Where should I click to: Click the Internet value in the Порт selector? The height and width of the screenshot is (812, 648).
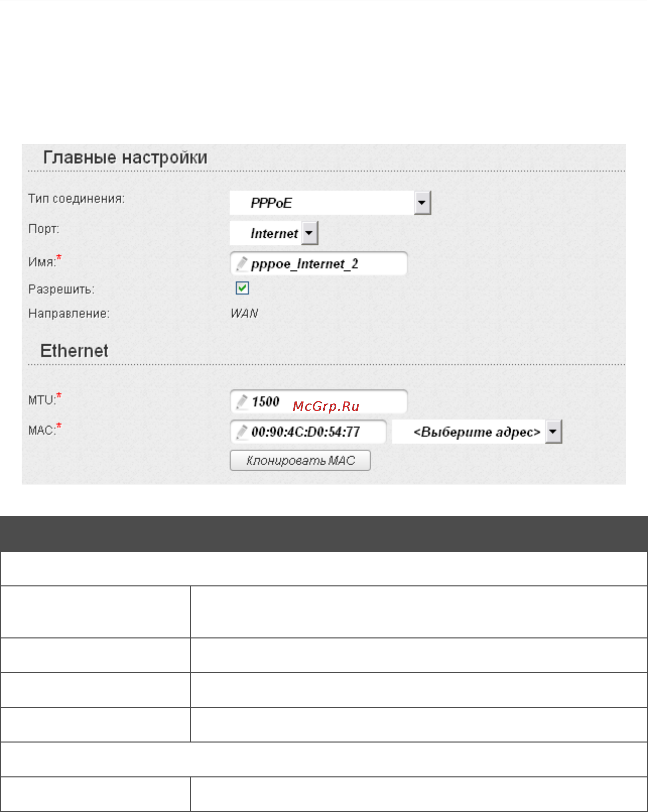[x=274, y=234]
